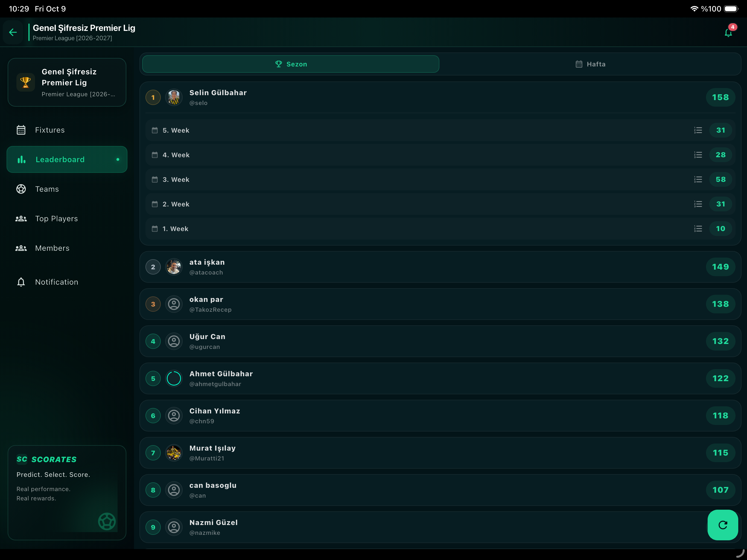Viewport: 747px width, 560px height.
Task: Expand Cihan Yılmaz's leaderboard row
Action: 440,415
